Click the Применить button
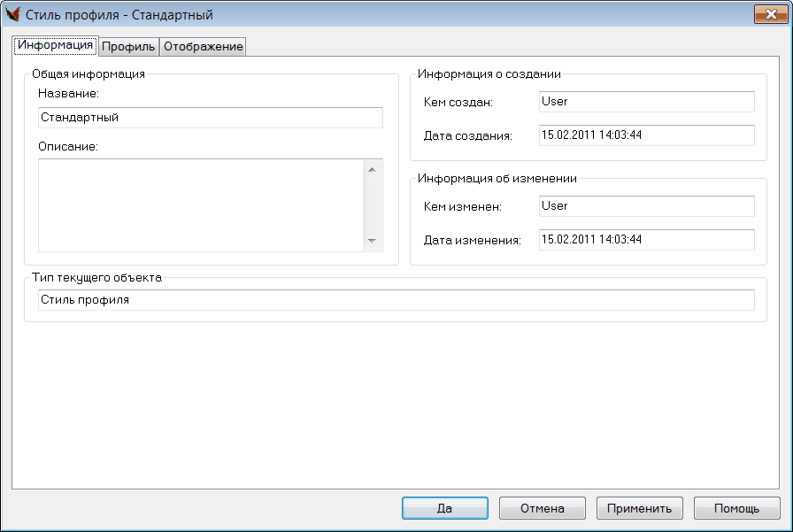This screenshot has width=793, height=532. pyautogui.click(x=640, y=509)
